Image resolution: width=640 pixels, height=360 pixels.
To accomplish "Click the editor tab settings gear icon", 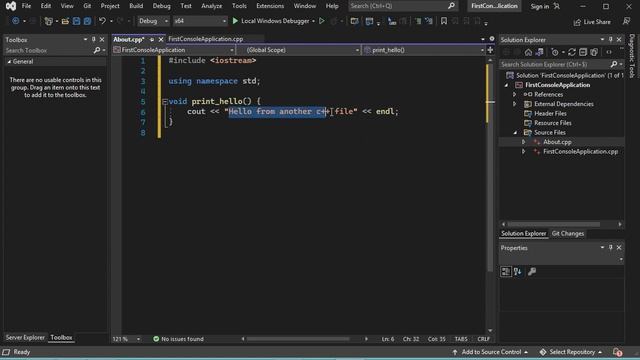I will (x=492, y=39).
